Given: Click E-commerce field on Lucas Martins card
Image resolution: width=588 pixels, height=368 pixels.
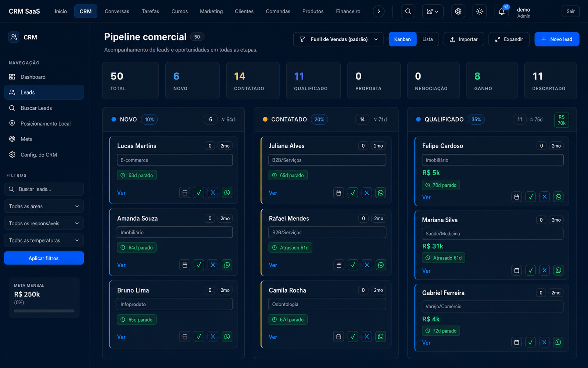Looking at the screenshot, I should (x=175, y=160).
